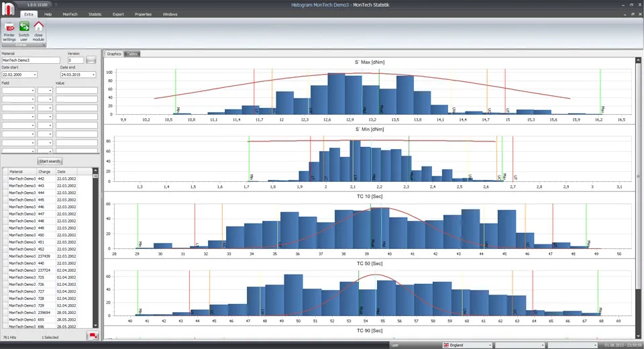Open the MonTech menu
Viewport: 644px width, 349px height.
pyautogui.click(x=70, y=14)
